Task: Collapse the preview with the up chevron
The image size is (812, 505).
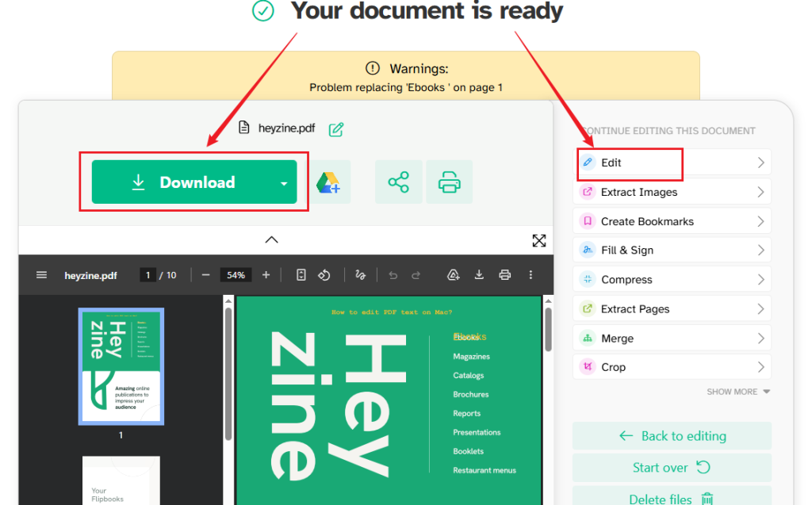Action: (x=271, y=239)
